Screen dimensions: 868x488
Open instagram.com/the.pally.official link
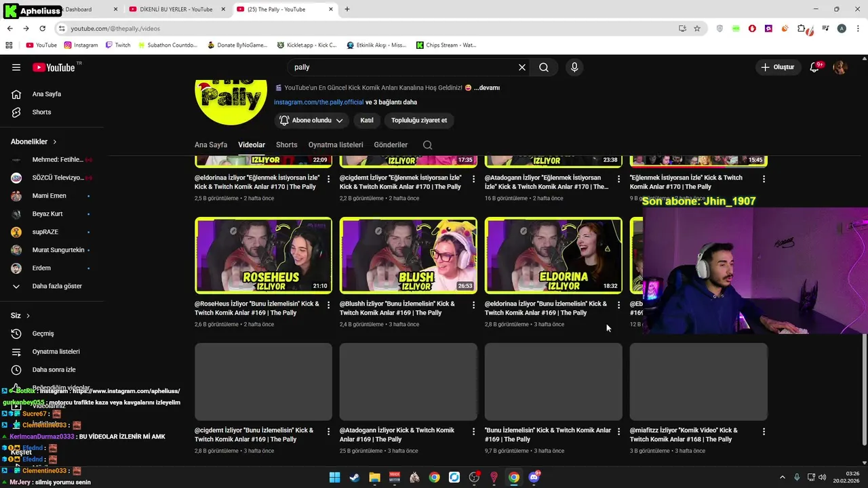pyautogui.click(x=319, y=102)
